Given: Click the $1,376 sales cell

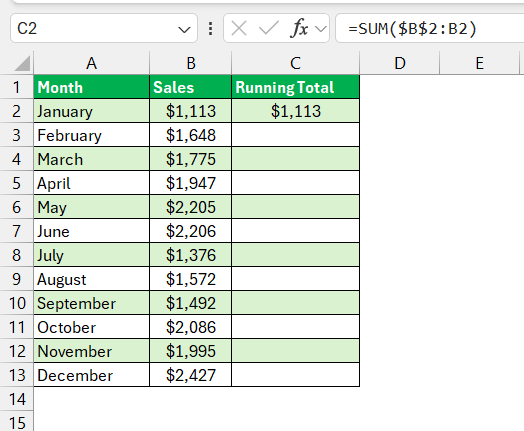Looking at the screenshot, I should tap(190, 255).
